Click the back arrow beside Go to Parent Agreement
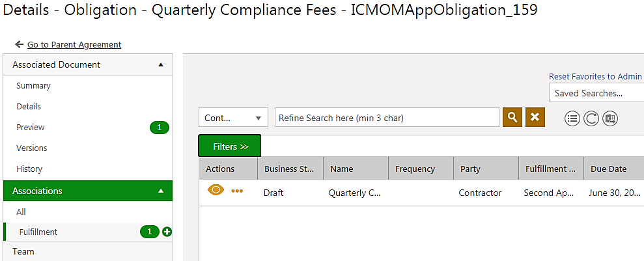644x261 pixels. pyautogui.click(x=18, y=44)
